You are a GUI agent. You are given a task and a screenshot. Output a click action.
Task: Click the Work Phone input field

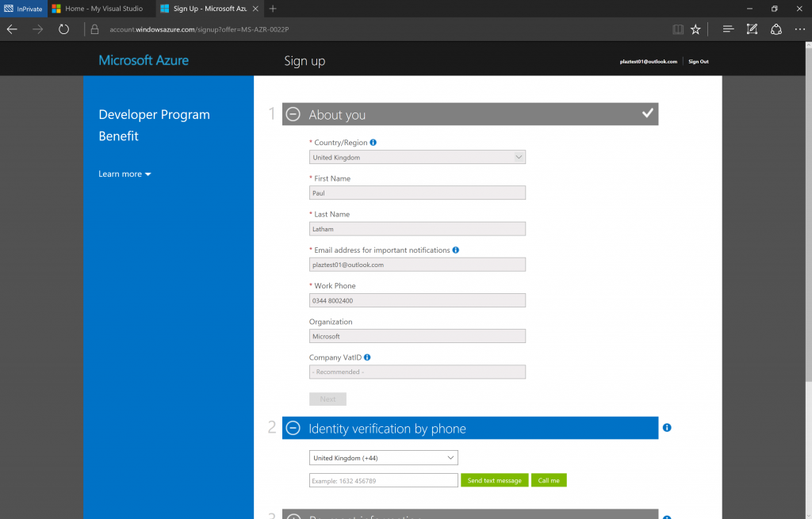tap(417, 300)
